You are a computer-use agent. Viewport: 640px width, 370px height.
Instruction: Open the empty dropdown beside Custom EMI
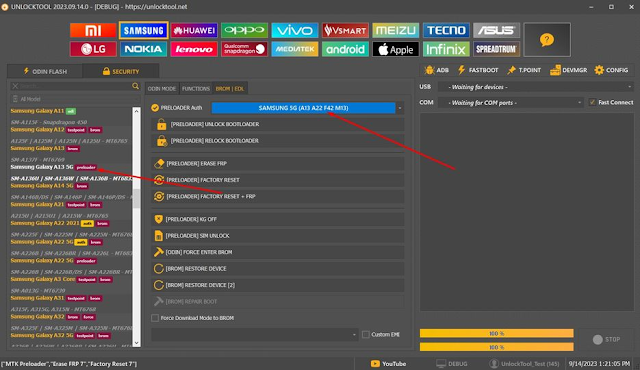[x=255, y=335]
